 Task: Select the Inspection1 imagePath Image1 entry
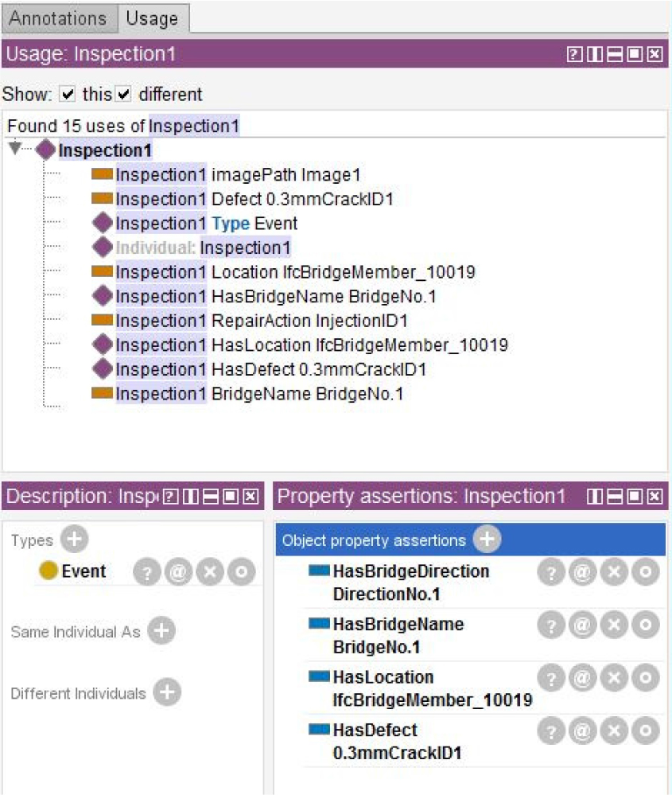click(x=243, y=175)
